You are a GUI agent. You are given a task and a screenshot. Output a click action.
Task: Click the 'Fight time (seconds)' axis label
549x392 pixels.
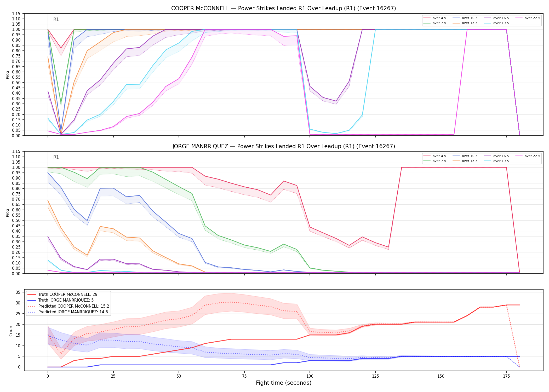(284, 383)
